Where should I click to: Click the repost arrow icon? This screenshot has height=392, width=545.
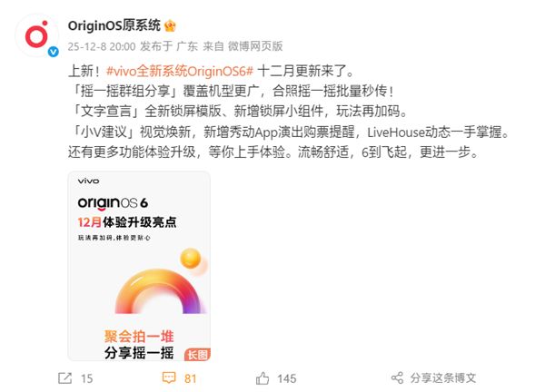click(x=65, y=378)
